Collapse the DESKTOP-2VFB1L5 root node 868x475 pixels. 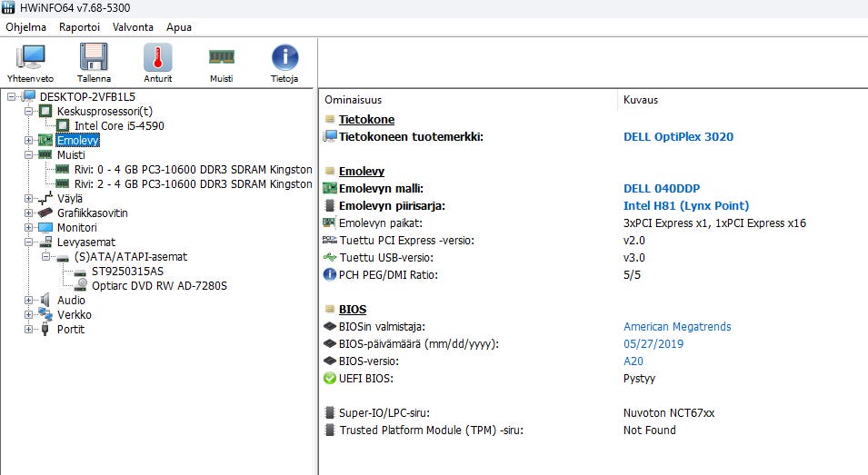tap(11, 97)
